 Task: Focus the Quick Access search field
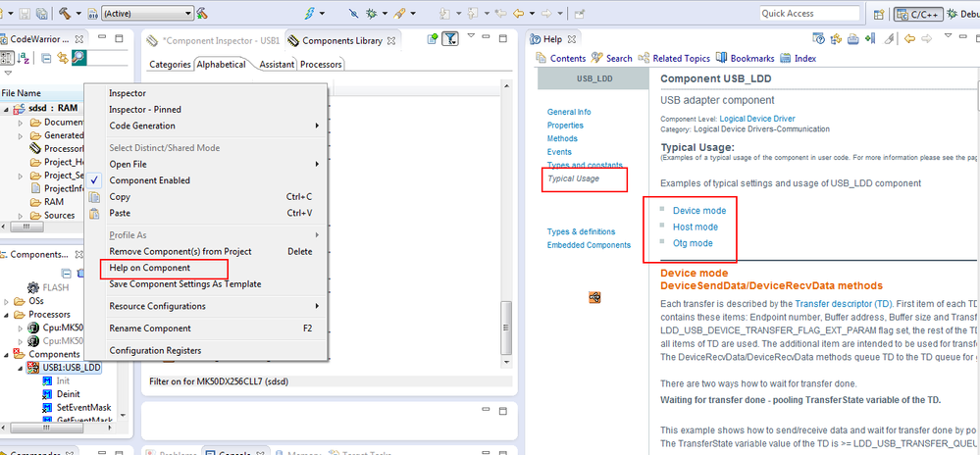coord(811,13)
